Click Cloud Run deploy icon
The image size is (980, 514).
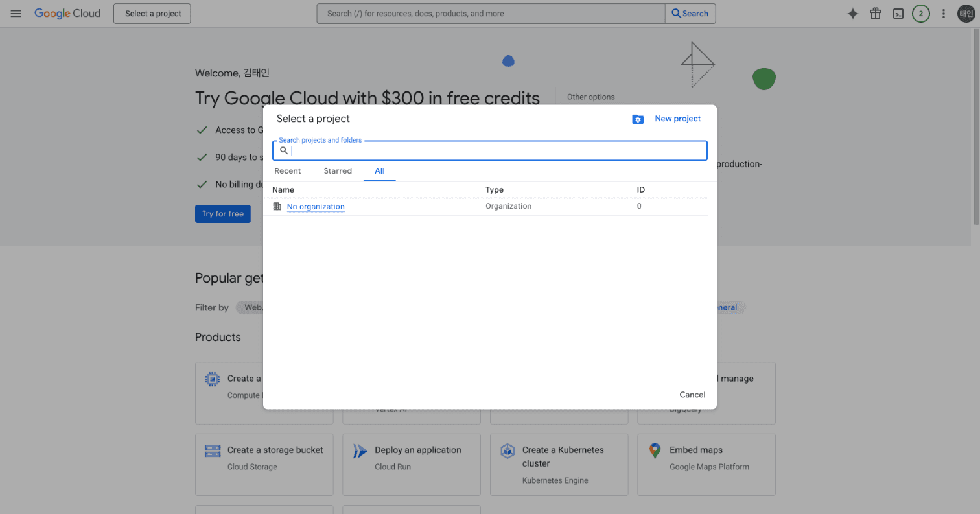(360, 451)
